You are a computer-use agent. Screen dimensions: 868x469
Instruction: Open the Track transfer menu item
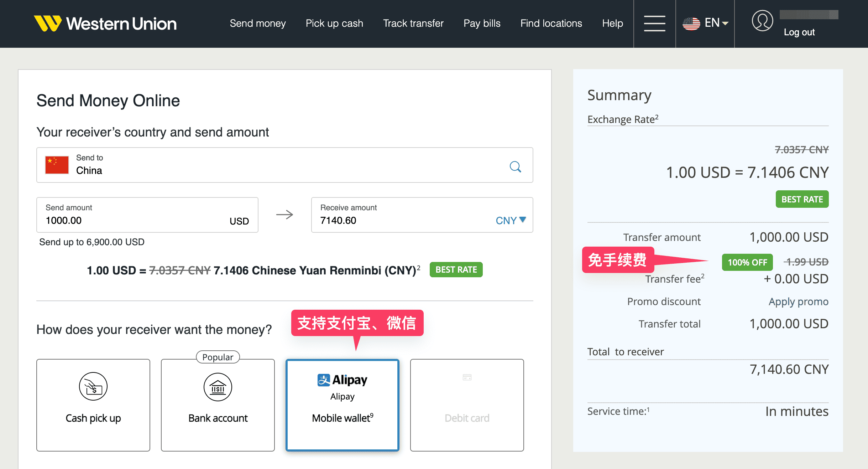click(x=413, y=24)
